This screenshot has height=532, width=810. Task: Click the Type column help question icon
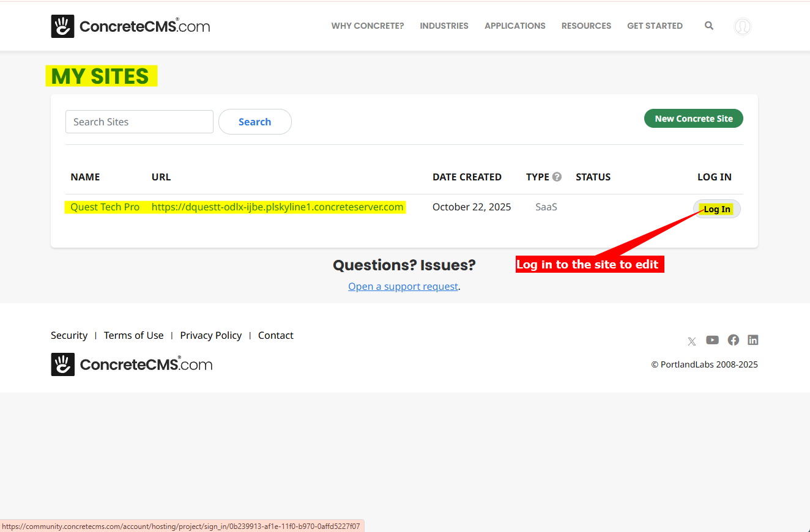(x=557, y=177)
